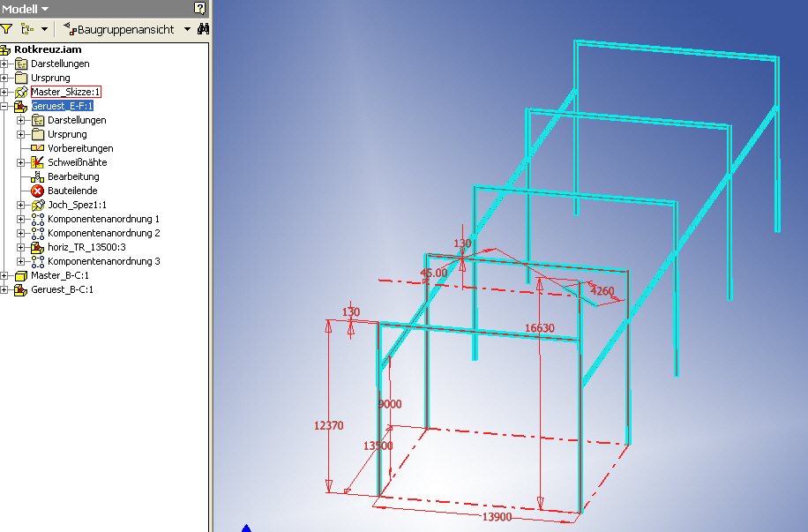Screen dimensions: 808x532
Task: Click tree structure display icon
Action: (27, 29)
